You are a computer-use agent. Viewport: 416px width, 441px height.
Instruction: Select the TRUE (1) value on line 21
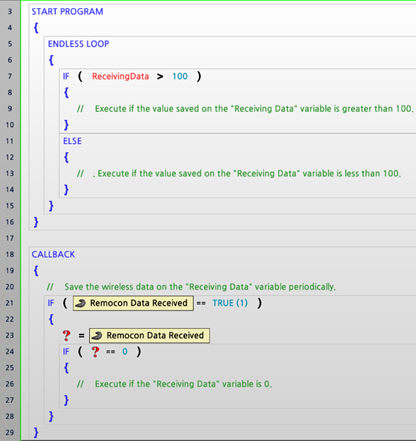tap(230, 303)
